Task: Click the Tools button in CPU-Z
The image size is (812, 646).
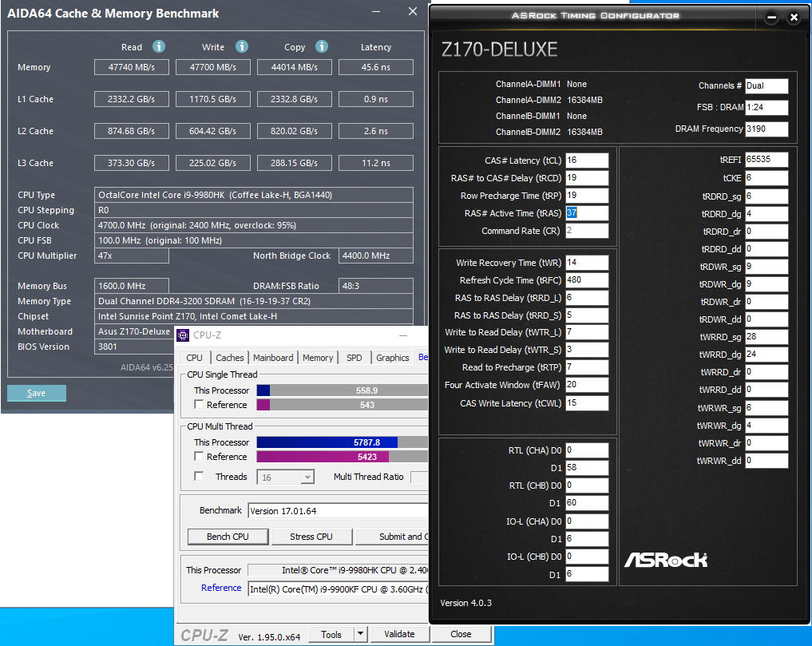Action: coord(331,634)
